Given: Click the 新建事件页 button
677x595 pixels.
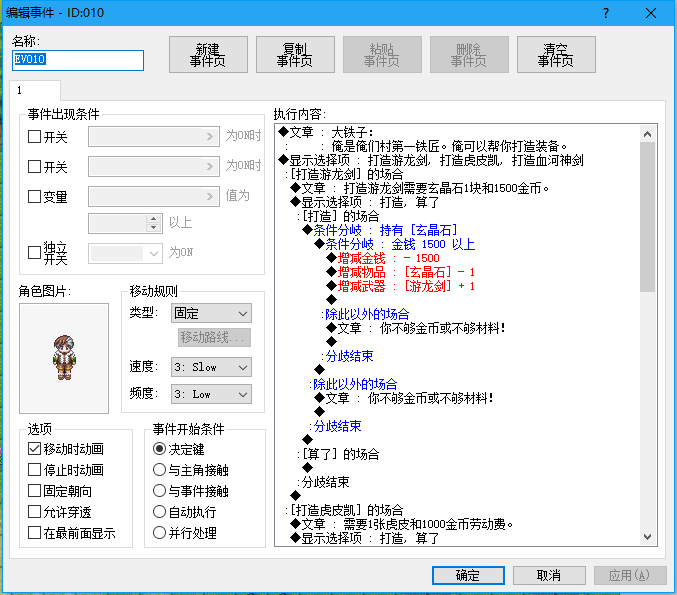Looking at the screenshot, I should tap(208, 54).
